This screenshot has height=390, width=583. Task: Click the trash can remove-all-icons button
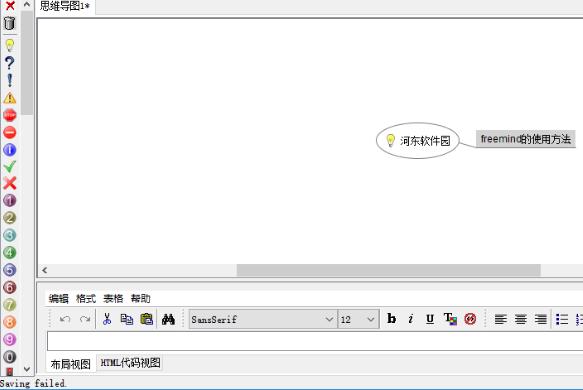[10, 23]
